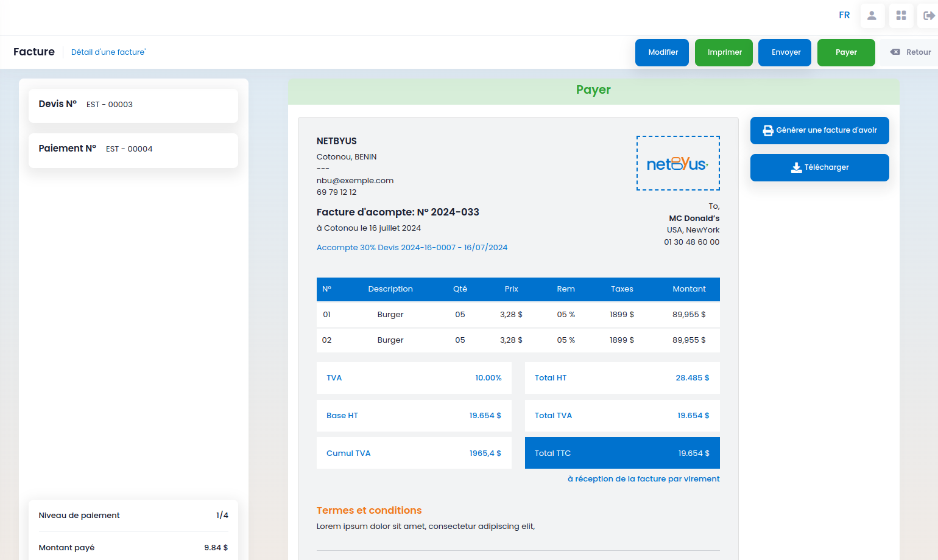Click the netByus logo image

point(678,163)
